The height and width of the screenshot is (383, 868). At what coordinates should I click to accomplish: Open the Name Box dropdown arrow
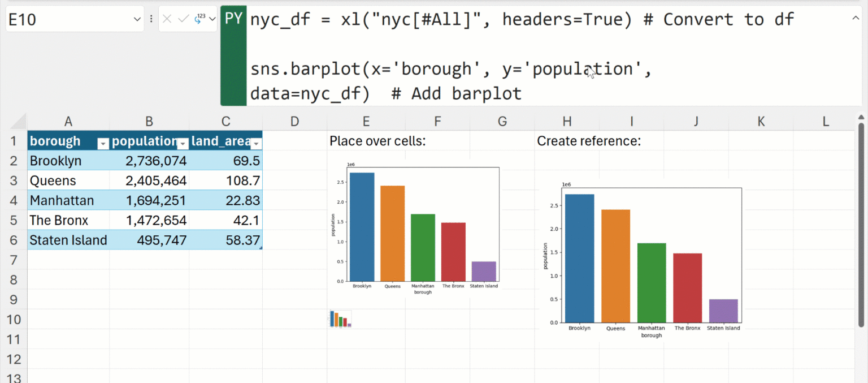[137, 20]
